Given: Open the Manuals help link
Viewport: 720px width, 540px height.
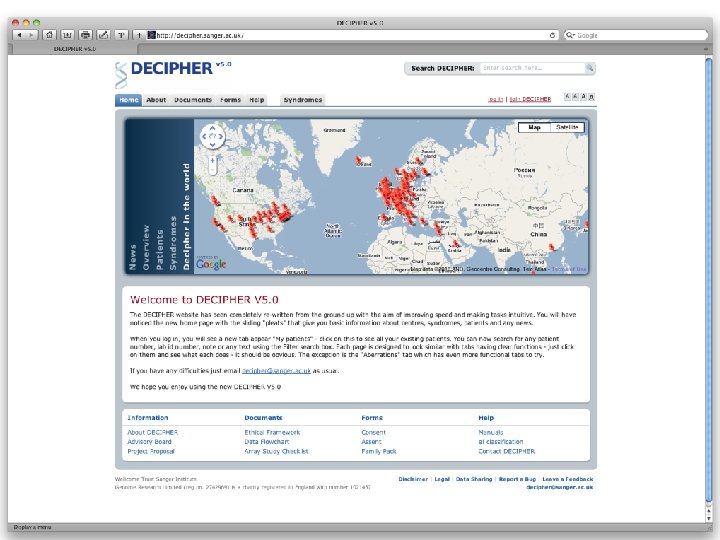Looking at the screenshot, I should pos(490,433).
